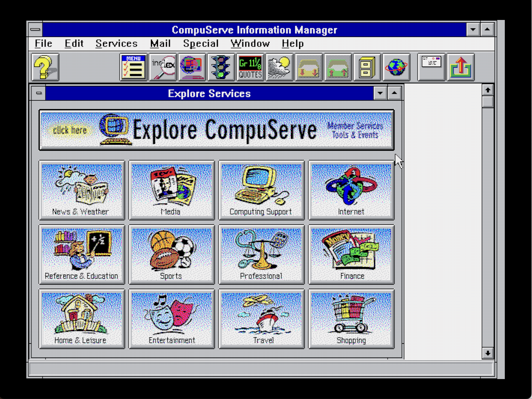Open the Finance tile
The height and width of the screenshot is (399, 532).
point(351,254)
